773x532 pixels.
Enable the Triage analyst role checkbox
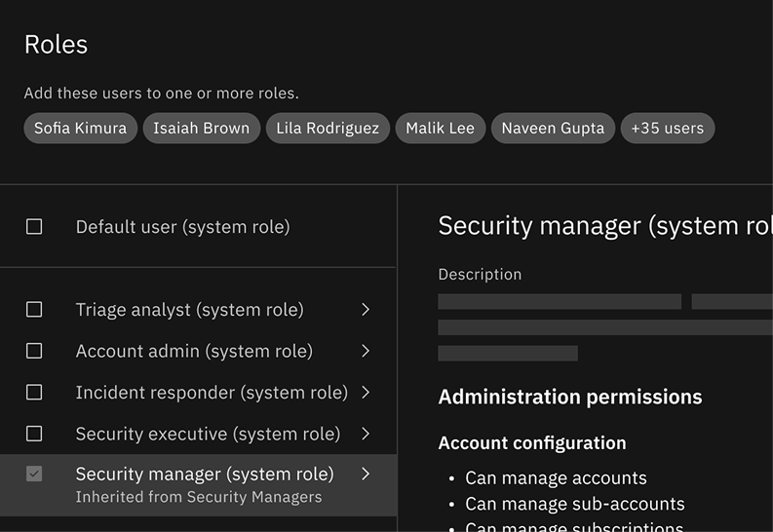[34, 310]
